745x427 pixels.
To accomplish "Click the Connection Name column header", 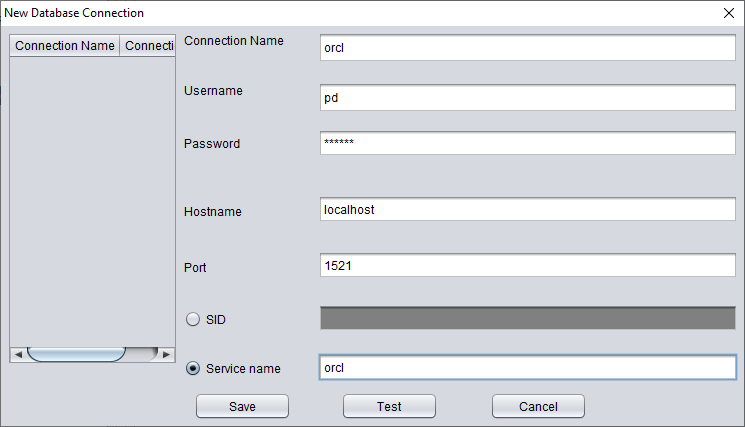I will 65,46.
